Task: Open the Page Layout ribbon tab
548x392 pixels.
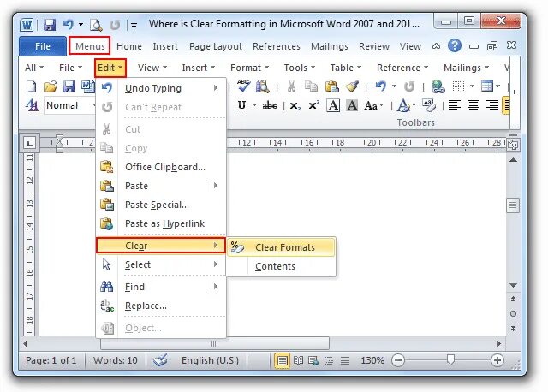Action: [215, 46]
